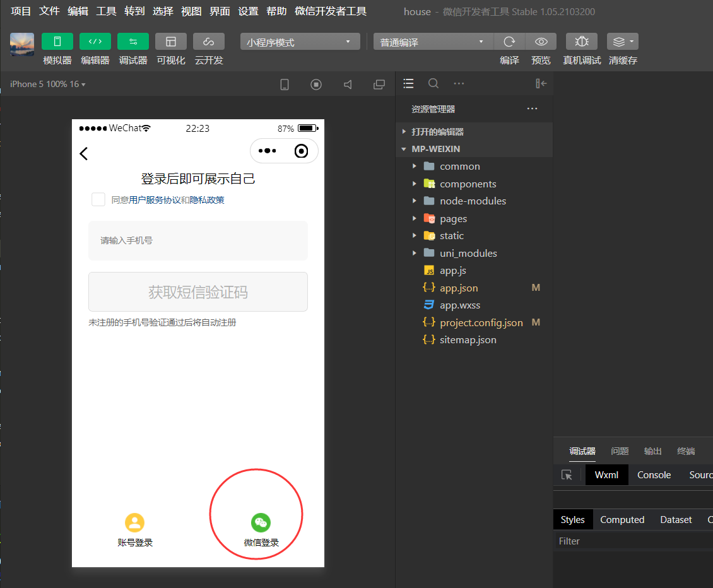
Task: Open the project.config.json file
Action: [x=474, y=322]
